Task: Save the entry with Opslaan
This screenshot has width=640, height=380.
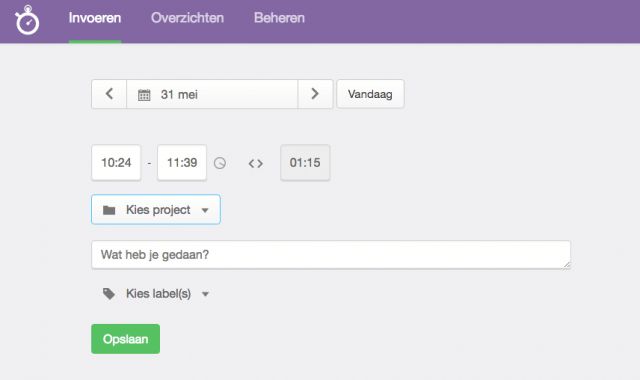Action: point(126,339)
